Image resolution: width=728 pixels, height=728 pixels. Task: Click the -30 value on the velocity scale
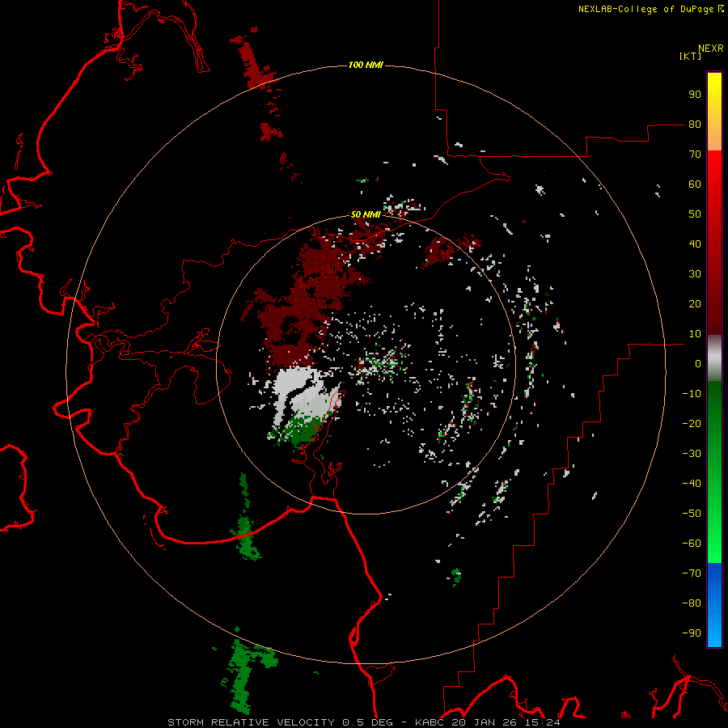pyautogui.click(x=692, y=454)
